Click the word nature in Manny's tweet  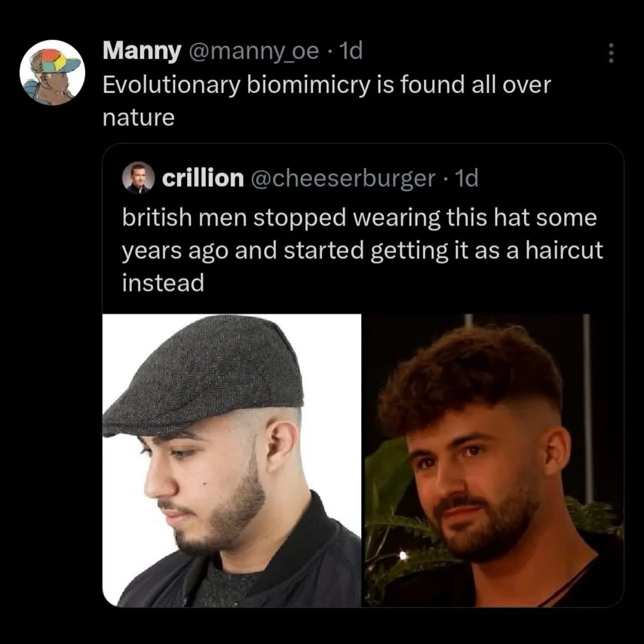click(x=138, y=118)
